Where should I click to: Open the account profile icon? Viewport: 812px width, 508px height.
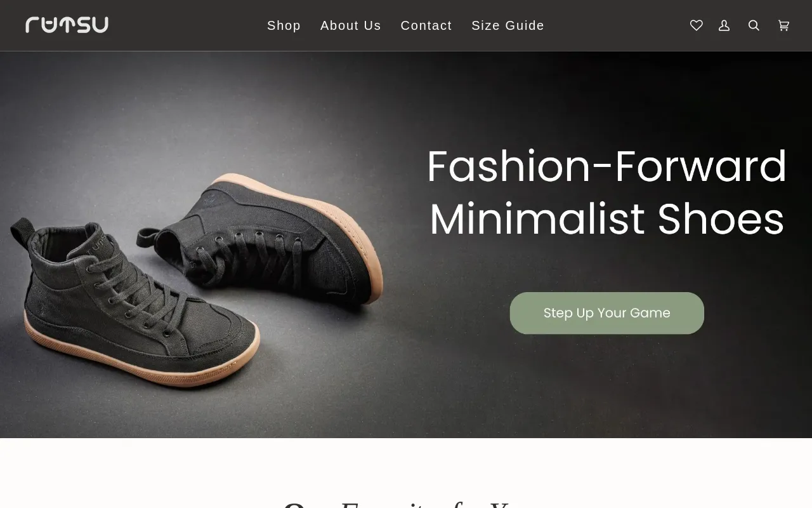[724, 25]
